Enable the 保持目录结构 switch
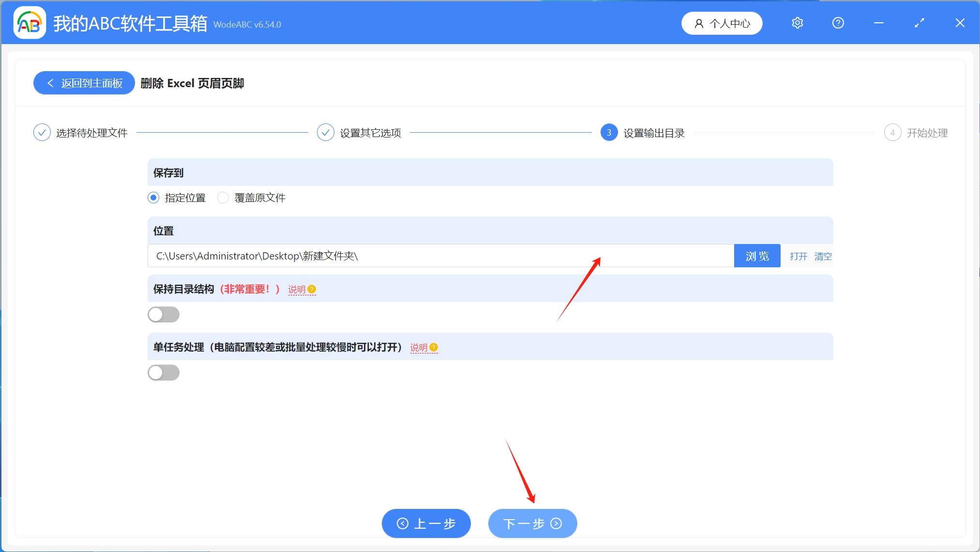The width and height of the screenshot is (980, 552). coord(164,314)
